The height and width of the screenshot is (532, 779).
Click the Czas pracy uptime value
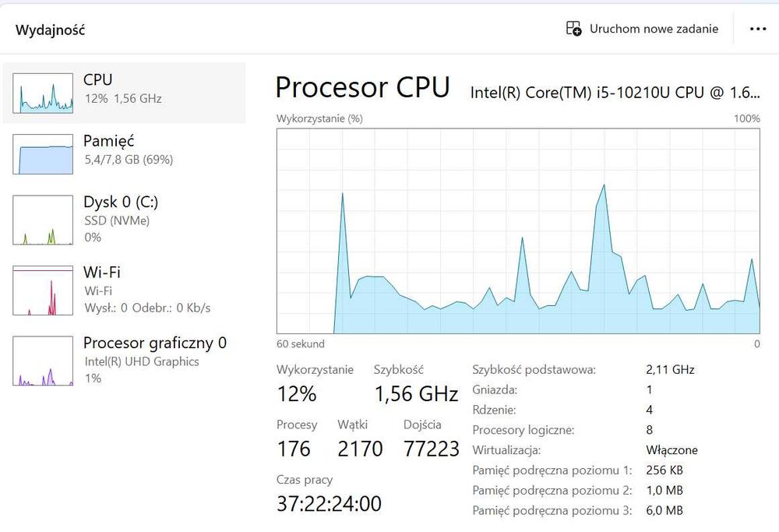(329, 504)
